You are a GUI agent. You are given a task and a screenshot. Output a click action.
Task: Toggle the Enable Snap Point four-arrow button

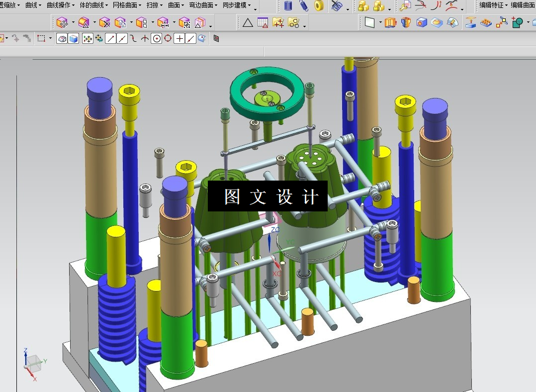(88, 39)
